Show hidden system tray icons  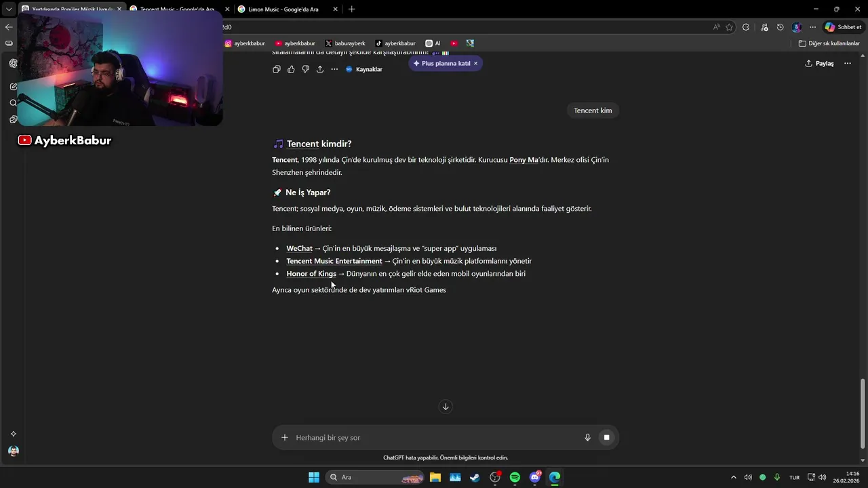tap(733, 477)
